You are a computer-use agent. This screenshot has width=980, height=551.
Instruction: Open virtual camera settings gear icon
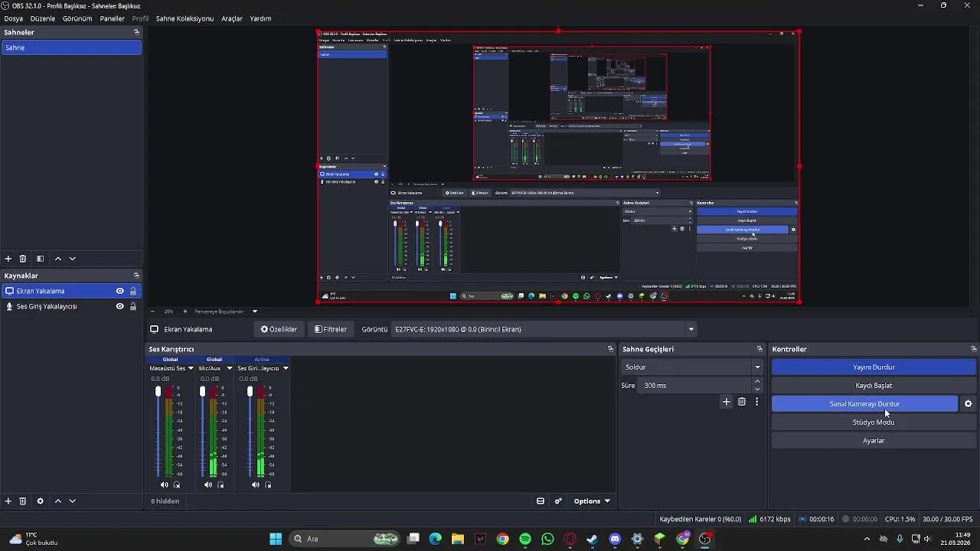(x=968, y=404)
